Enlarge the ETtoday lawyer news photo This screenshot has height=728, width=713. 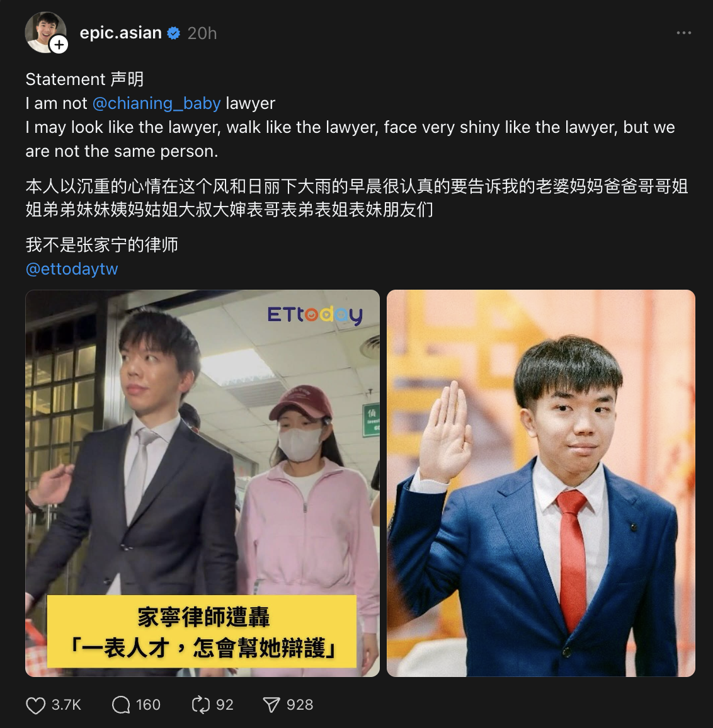click(x=203, y=483)
